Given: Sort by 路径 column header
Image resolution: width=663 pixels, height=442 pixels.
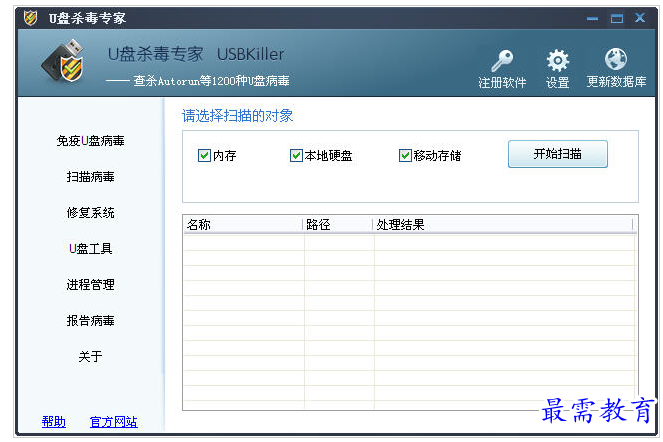Looking at the screenshot, I should [338, 225].
